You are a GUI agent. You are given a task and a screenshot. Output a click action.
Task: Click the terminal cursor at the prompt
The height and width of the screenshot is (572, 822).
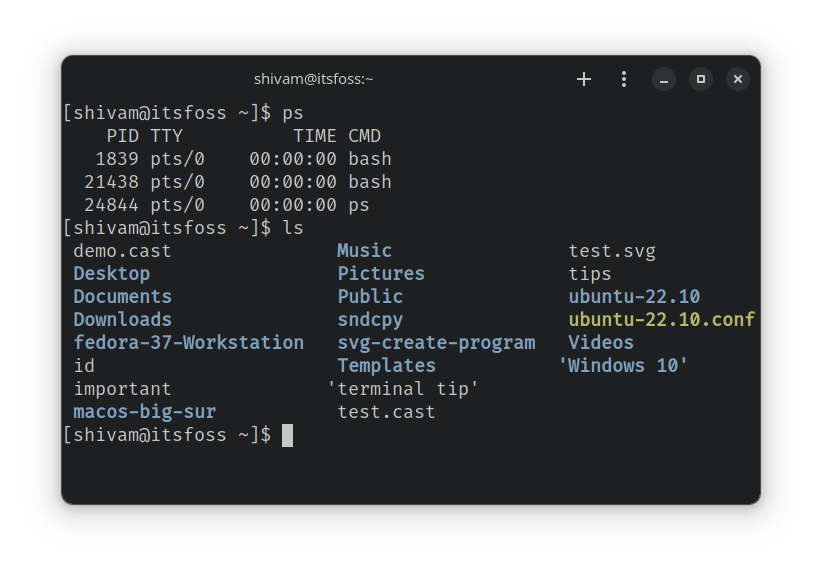[287, 435]
